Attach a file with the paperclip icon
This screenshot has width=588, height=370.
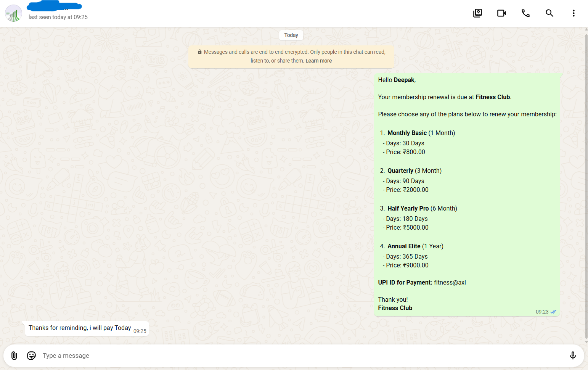pos(14,356)
